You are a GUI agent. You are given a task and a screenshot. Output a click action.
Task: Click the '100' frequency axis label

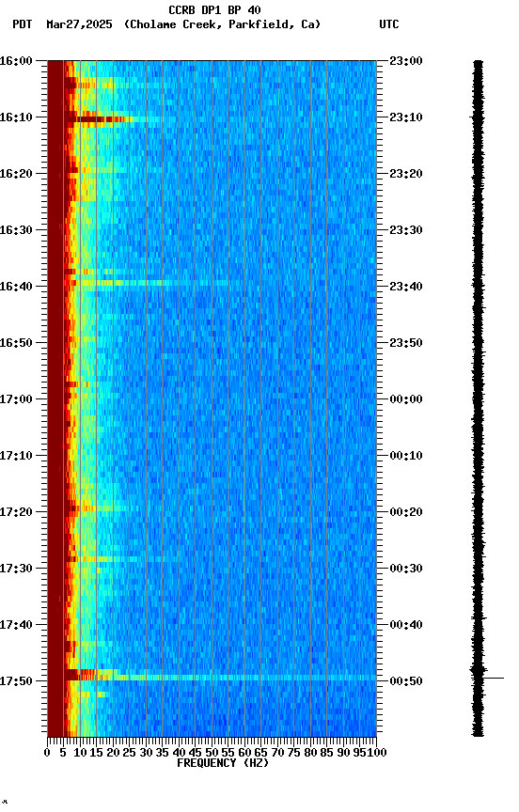pyautogui.click(x=377, y=753)
